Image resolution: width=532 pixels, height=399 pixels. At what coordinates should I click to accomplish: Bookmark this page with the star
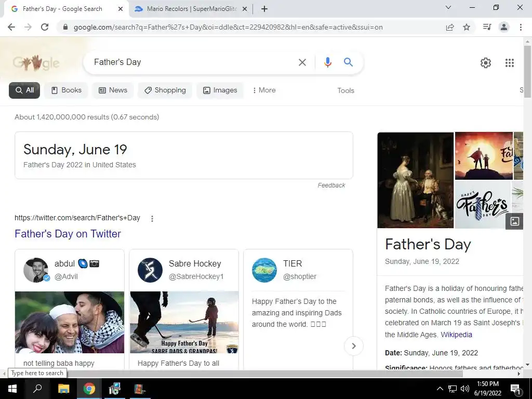pyautogui.click(x=467, y=27)
